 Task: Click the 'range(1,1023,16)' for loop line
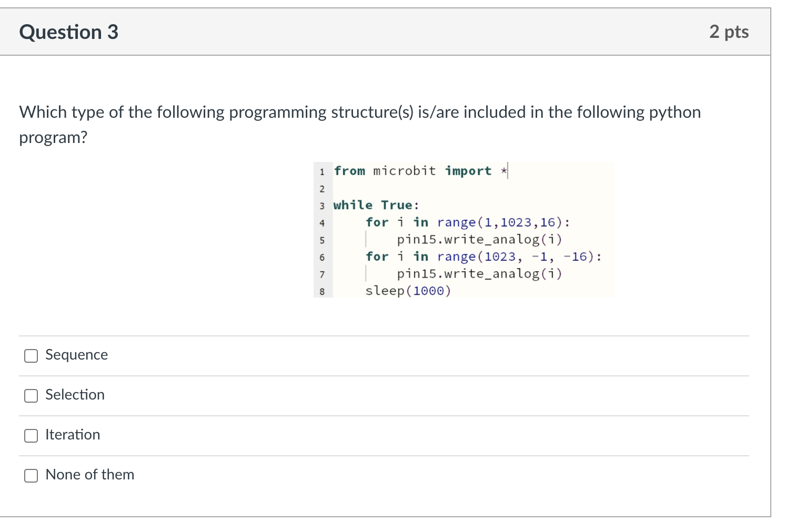(468, 222)
